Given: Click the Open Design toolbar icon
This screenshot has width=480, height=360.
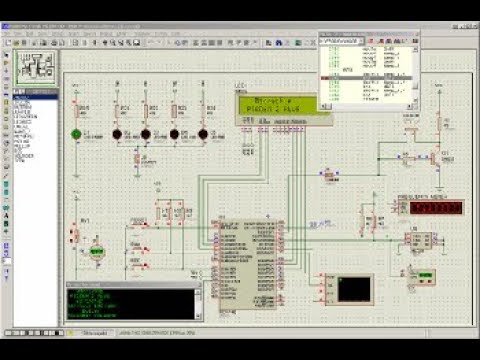Looking at the screenshot, I should point(17,43).
